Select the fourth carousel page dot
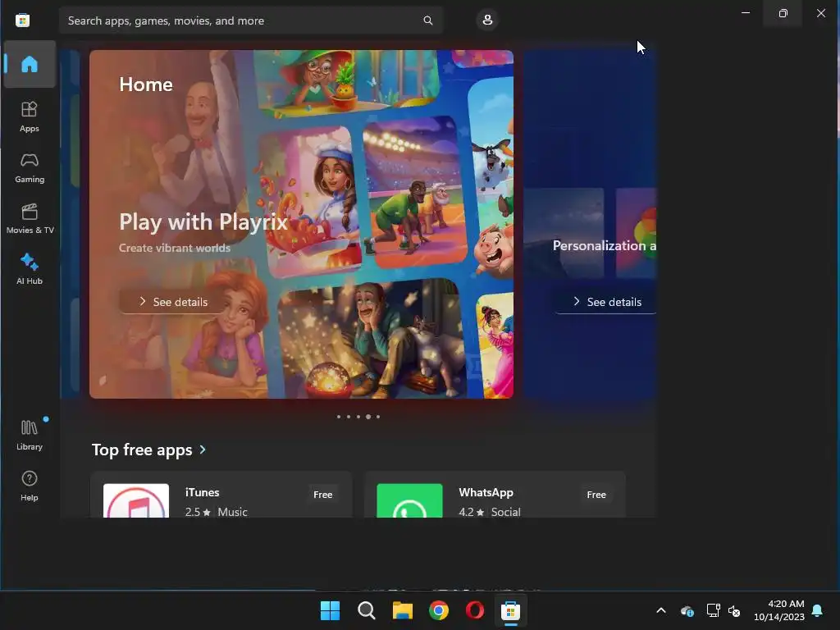This screenshot has width=840, height=630. coord(368,416)
